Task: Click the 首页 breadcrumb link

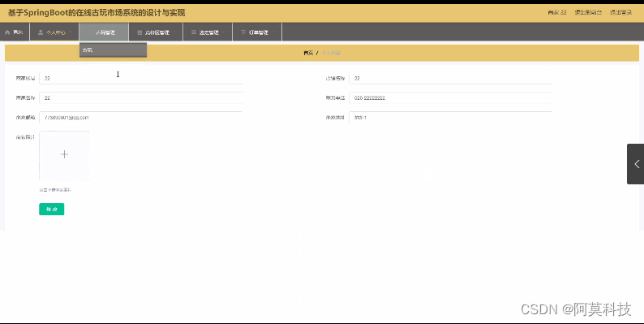Action: (308, 53)
